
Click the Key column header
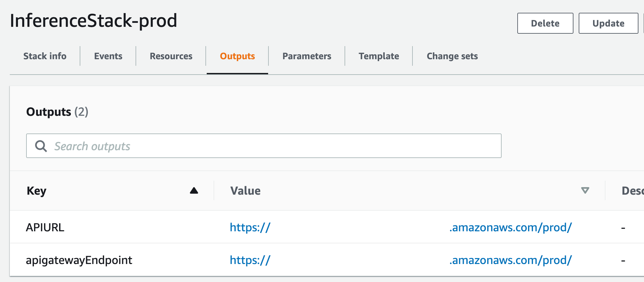[37, 191]
